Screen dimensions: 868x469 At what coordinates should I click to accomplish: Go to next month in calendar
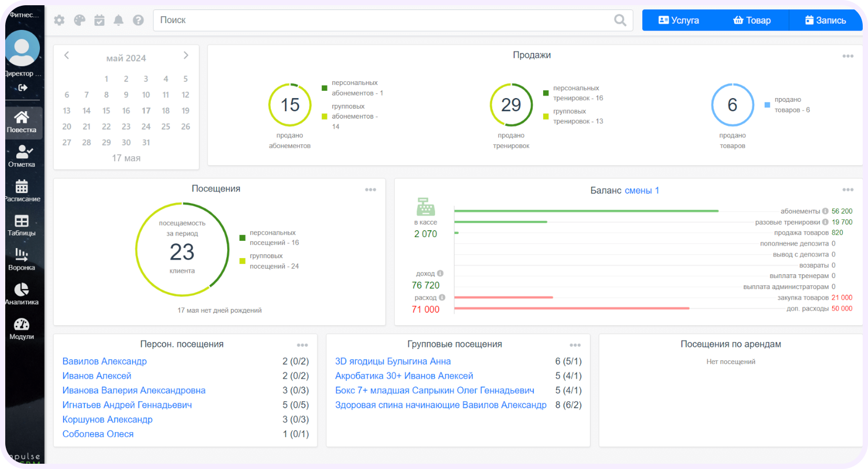pos(186,55)
